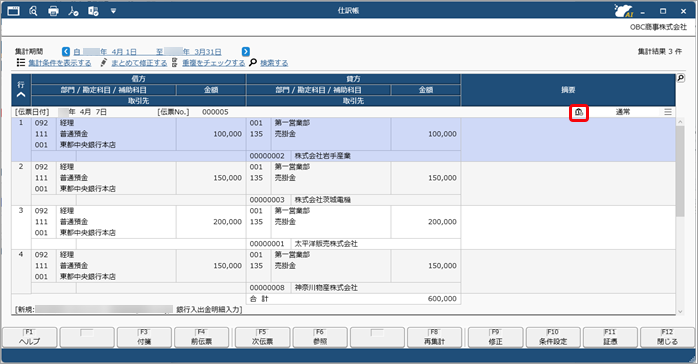Image resolution: width=698 pixels, height=364 pixels.
Task: Click the 貸方 column header
Action: pyautogui.click(x=353, y=79)
